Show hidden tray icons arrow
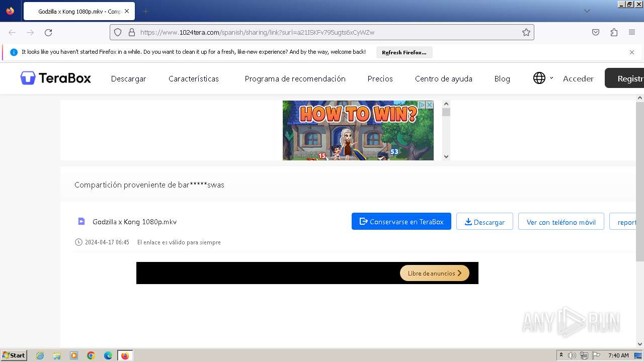Viewport: 644px width, 362px height. pyautogui.click(x=561, y=355)
